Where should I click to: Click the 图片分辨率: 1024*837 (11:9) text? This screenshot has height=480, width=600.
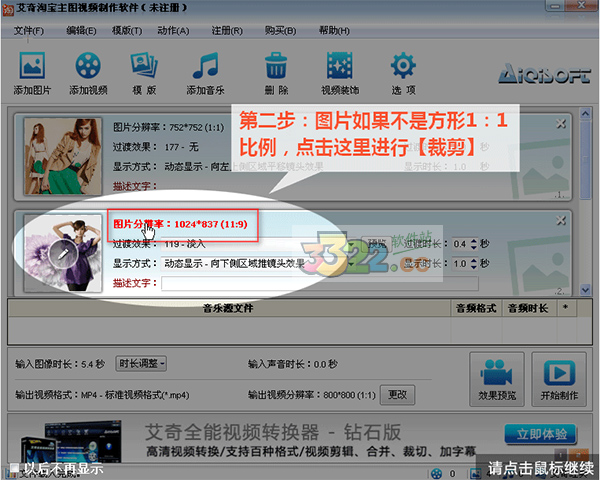click(180, 224)
